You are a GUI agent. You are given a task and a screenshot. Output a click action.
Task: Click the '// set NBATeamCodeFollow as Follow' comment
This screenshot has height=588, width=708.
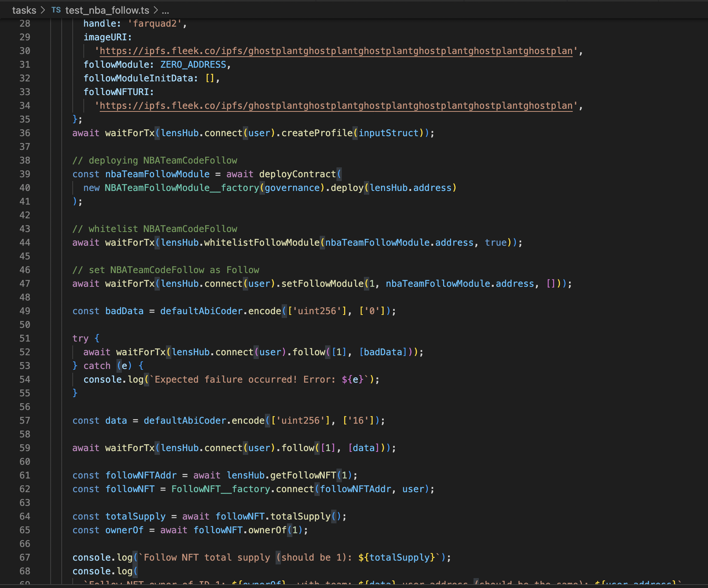coord(166,270)
